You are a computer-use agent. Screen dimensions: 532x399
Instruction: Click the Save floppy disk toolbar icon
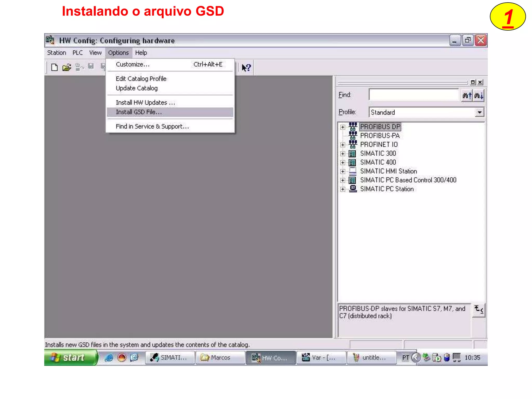pyautogui.click(x=91, y=66)
